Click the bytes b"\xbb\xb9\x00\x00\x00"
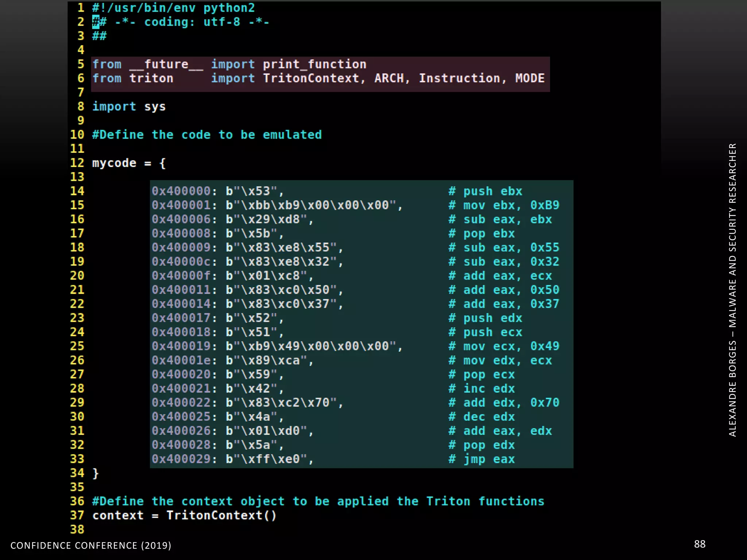Viewport: 747px width, 560px height. click(x=311, y=205)
